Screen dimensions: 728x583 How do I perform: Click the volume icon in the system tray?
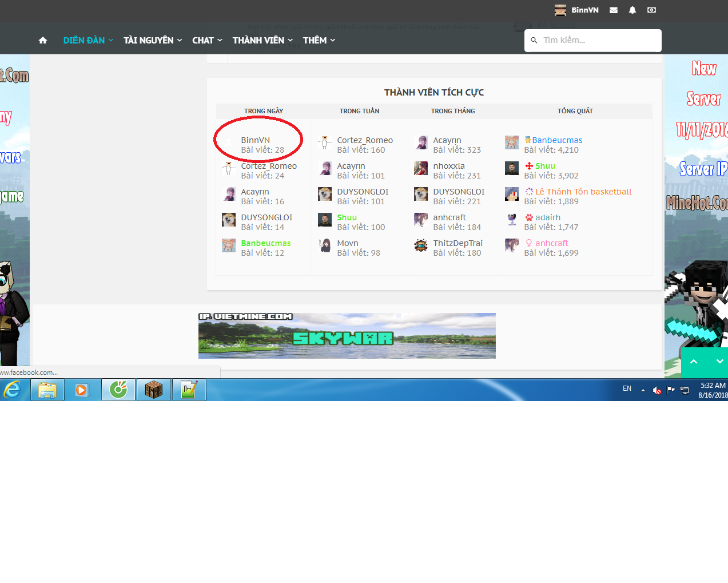pos(657,390)
